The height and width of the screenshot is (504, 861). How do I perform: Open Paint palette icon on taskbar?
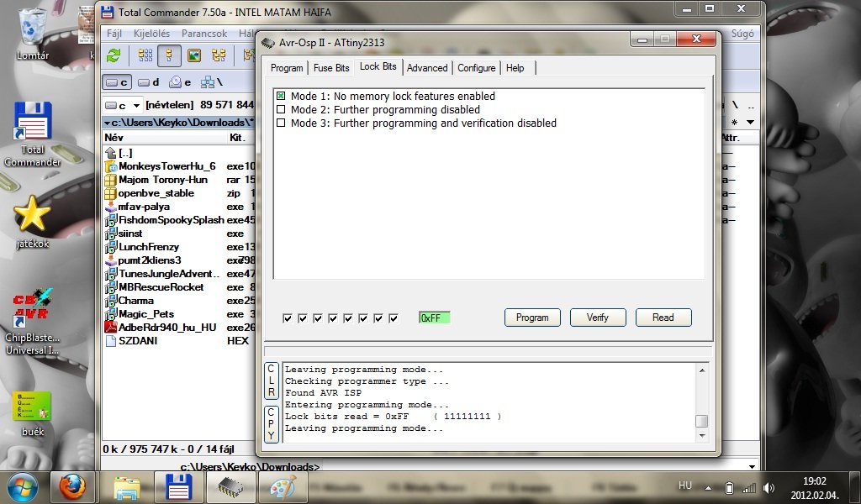click(x=283, y=487)
